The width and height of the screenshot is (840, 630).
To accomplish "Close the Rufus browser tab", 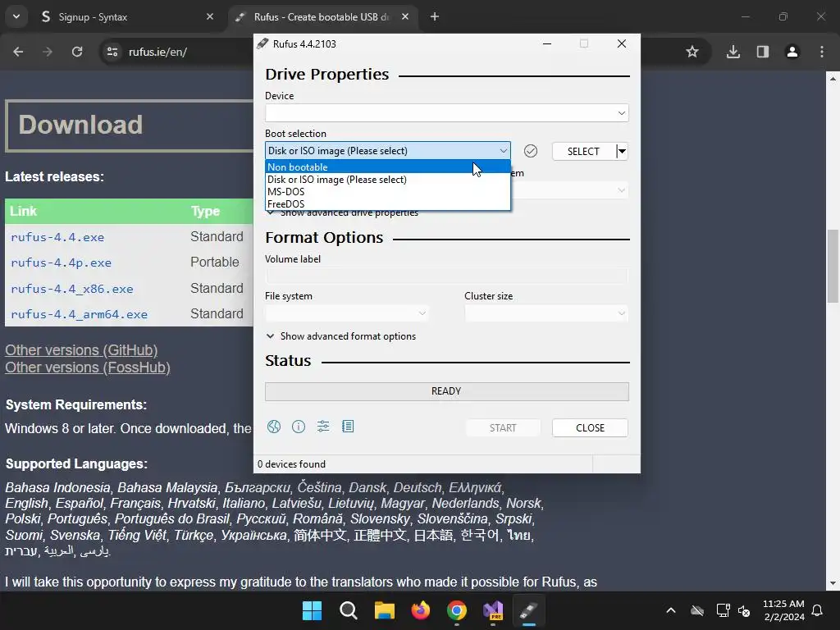I will click(x=405, y=17).
